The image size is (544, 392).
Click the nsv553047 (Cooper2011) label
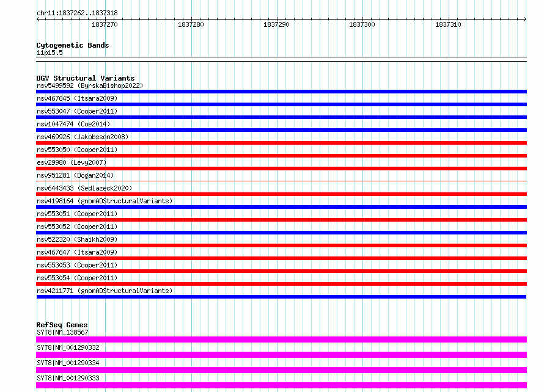pos(77,111)
